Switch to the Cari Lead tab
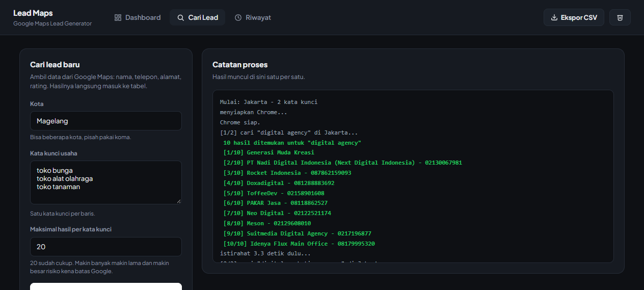 click(x=198, y=17)
